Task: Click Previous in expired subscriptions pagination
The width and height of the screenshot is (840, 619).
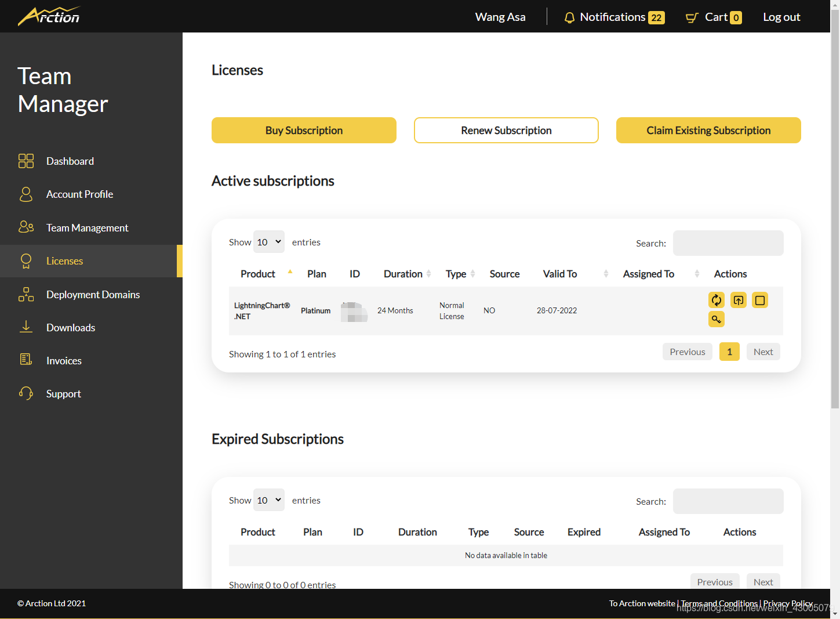Action: coord(715,582)
